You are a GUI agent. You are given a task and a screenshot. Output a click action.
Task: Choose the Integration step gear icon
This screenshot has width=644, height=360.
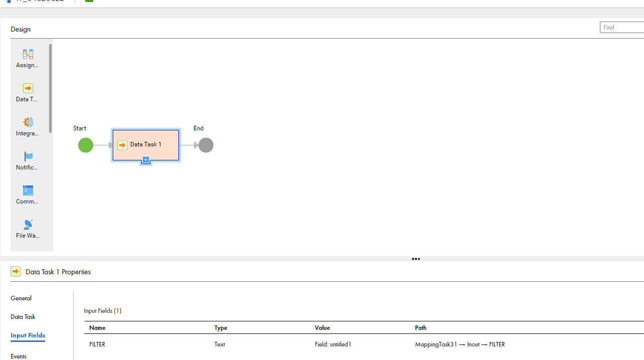(28, 122)
